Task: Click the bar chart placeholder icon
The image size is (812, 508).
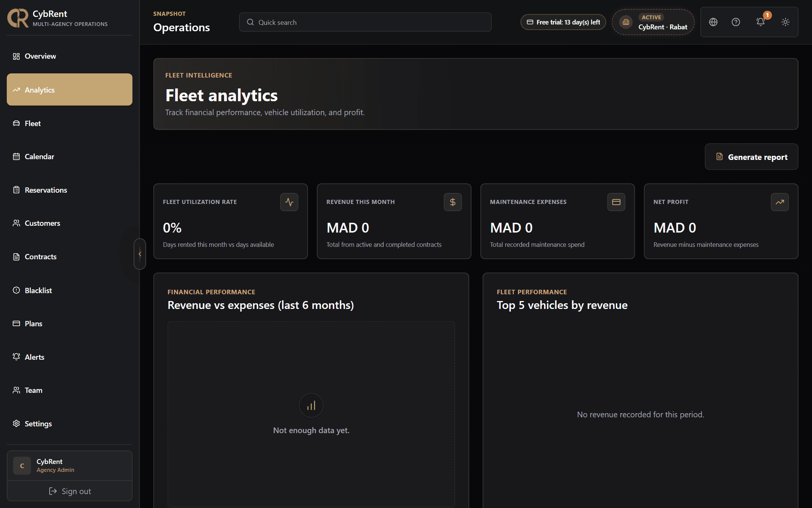Action: 311,405
